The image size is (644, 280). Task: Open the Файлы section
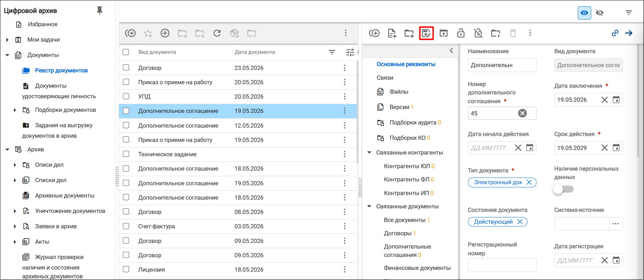click(x=399, y=92)
